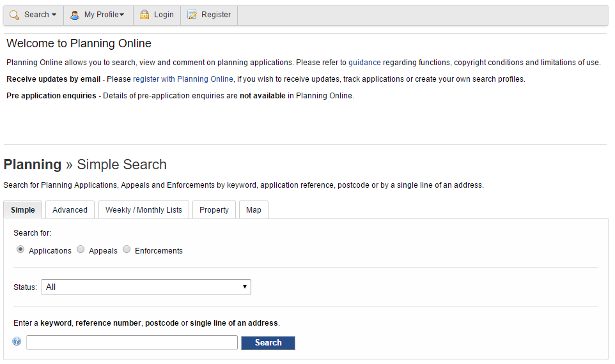
Task: Open the Weekly / Monthly Lists tab
Action: [144, 209]
